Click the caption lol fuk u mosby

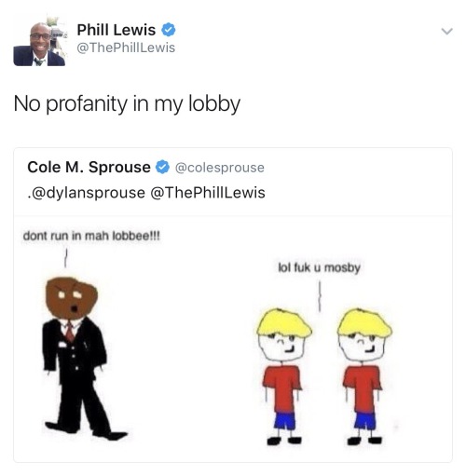click(x=319, y=267)
